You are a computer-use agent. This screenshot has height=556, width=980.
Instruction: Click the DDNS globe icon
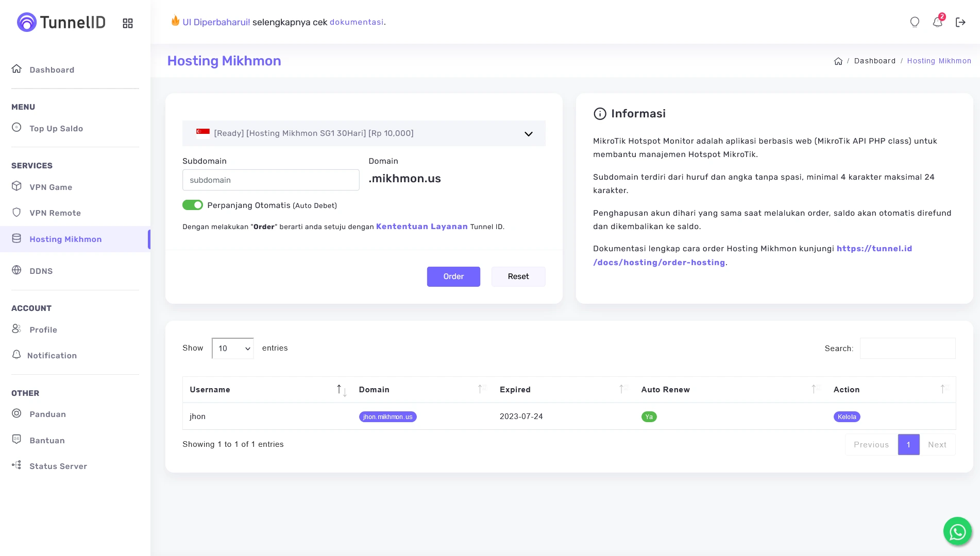[16, 270]
